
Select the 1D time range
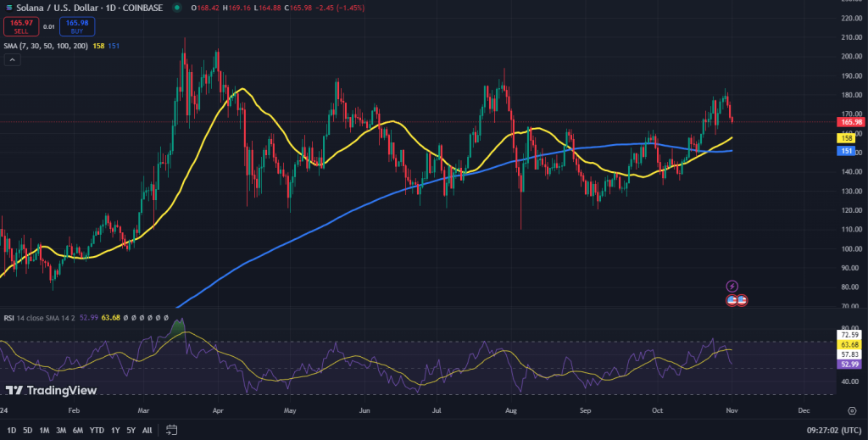tap(12, 430)
